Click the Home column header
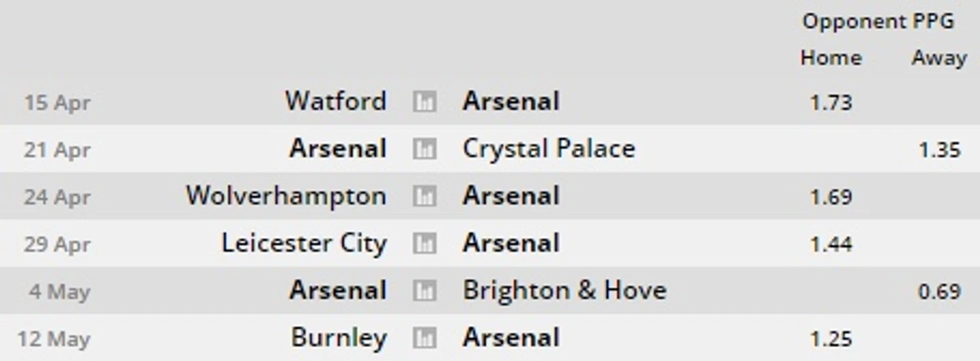The width and height of the screenshot is (980, 361). point(831,58)
